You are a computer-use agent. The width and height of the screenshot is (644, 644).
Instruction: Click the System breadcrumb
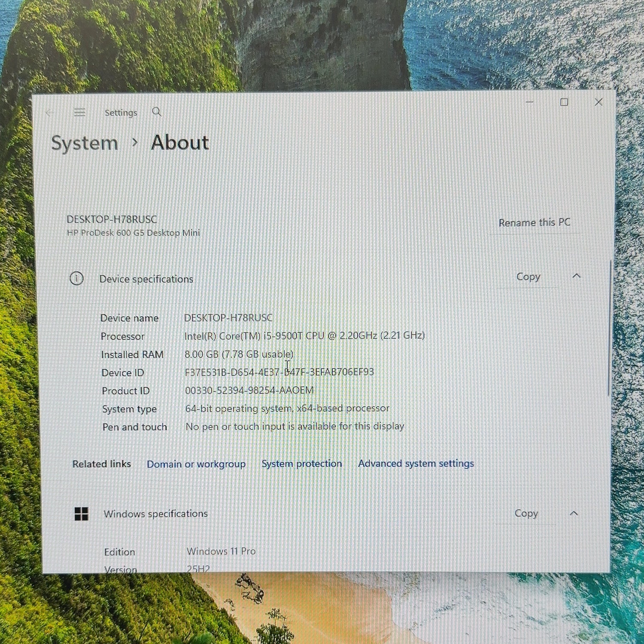pyautogui.click(x=85, y=143)
